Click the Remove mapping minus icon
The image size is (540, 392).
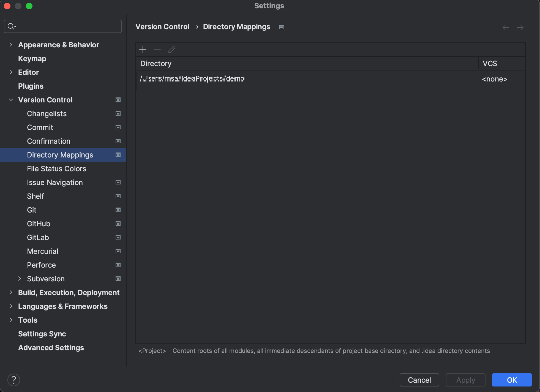pos(157,50)
